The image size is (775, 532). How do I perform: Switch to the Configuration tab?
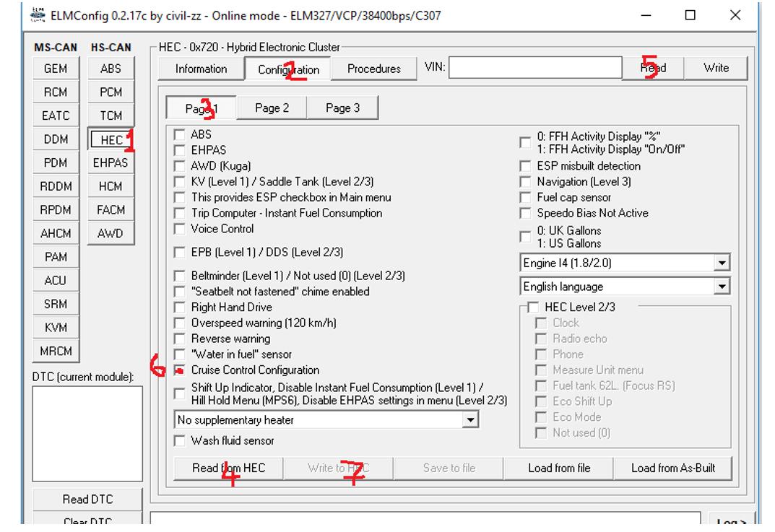tap(288, 69)
